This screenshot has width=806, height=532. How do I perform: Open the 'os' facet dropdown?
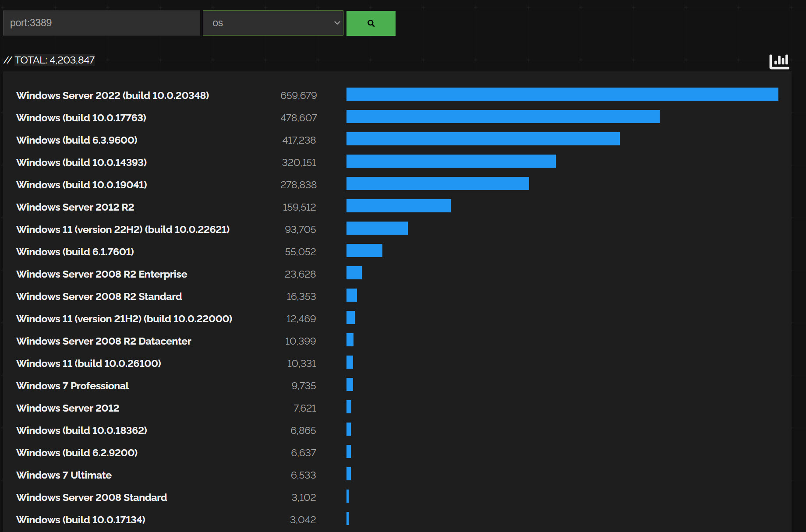click(273, 23)
